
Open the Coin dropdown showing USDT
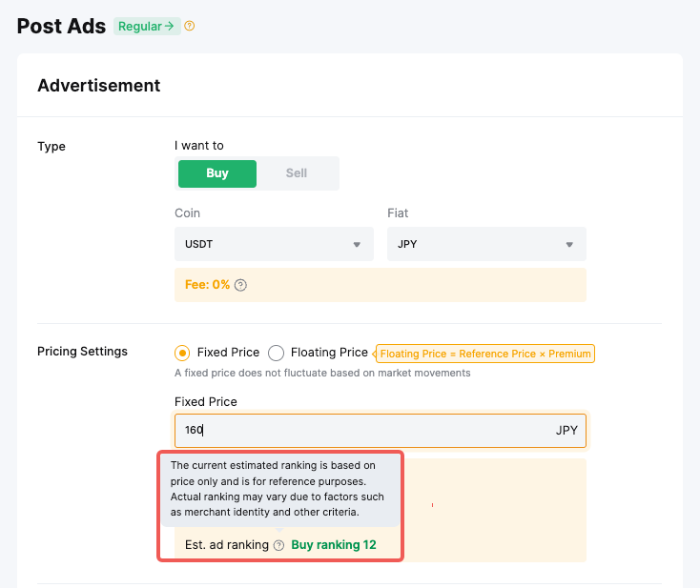273,244
